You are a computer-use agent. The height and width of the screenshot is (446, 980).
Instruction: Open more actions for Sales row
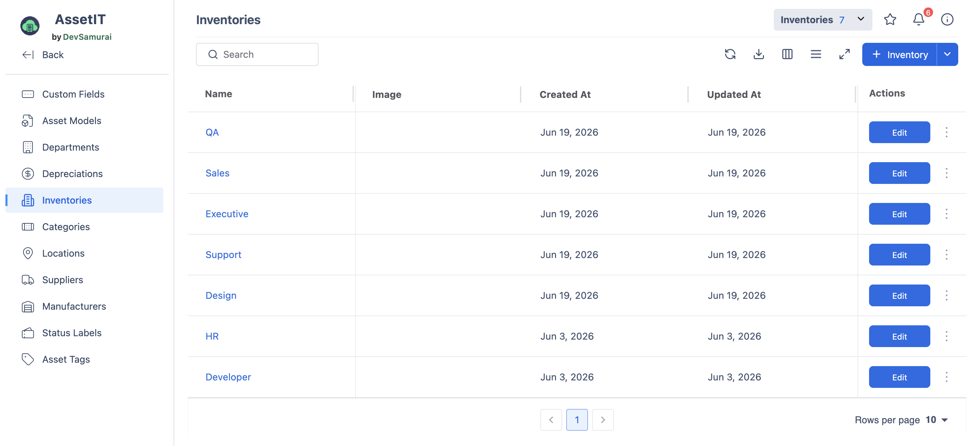pyautogui.click(x=947, y=173)
